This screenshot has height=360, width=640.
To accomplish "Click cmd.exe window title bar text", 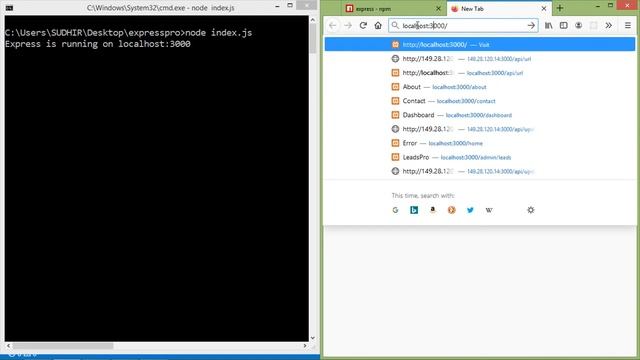I will click(x=160, y=8).
